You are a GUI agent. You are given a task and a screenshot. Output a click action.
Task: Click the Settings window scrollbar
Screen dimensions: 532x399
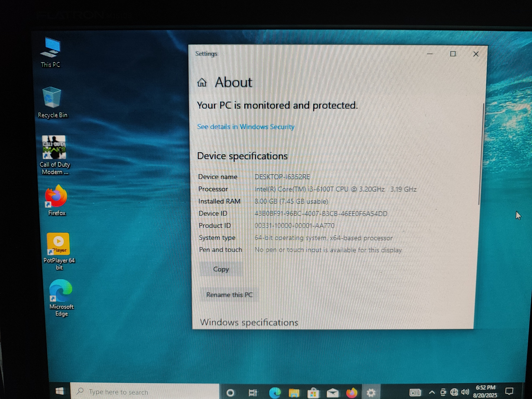pos(481,154)
